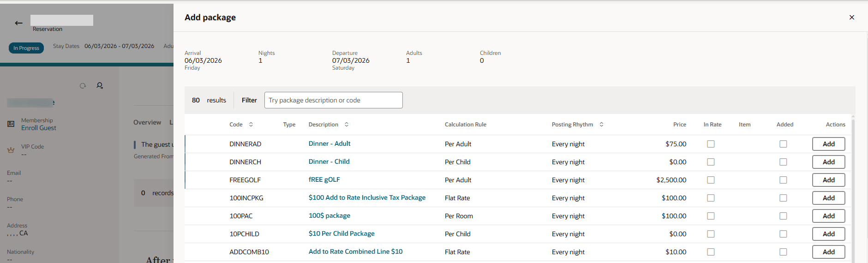The width and height of the screenshot is (868, 263).
Task: Click the Price column header
Action: pos(680,125)
